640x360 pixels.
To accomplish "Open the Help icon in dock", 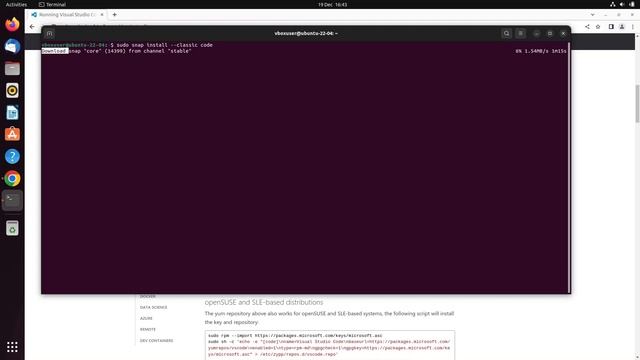I will click(x=12, y=156).
